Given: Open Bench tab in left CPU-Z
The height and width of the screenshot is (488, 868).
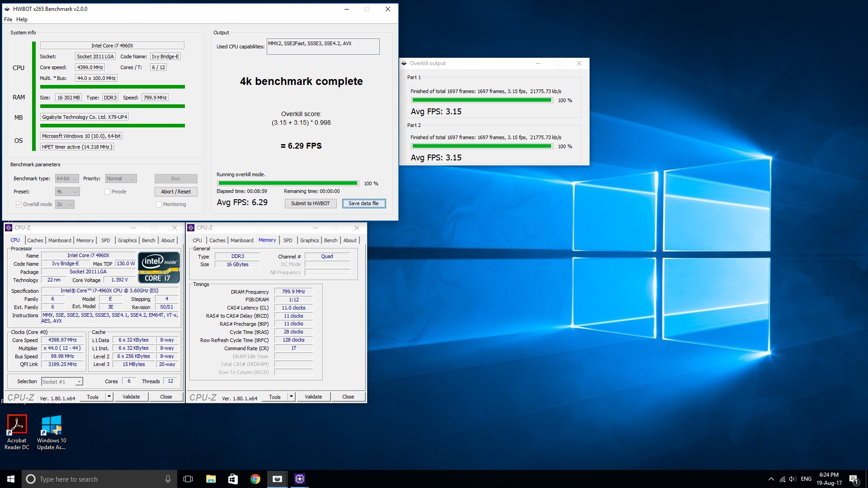Looking at the screenshot, I should tap(148, 240).
